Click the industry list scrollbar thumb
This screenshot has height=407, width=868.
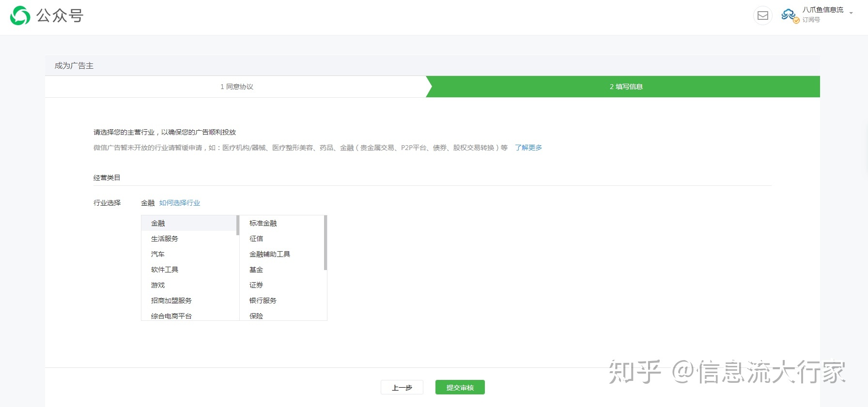[x=238, y=225]
